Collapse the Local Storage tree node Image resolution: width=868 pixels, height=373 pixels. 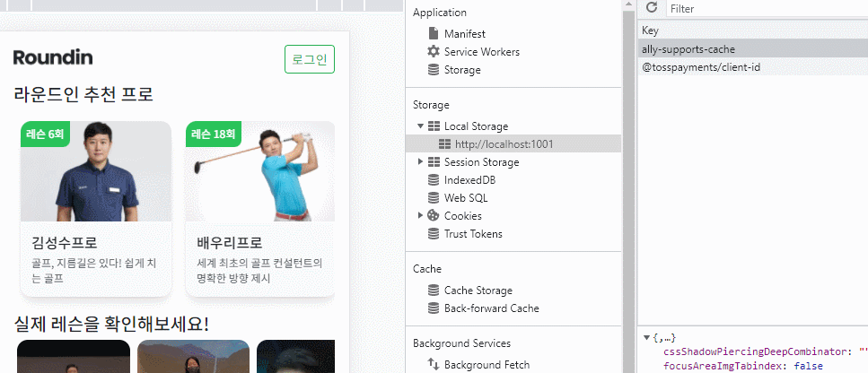coord(421,126)
